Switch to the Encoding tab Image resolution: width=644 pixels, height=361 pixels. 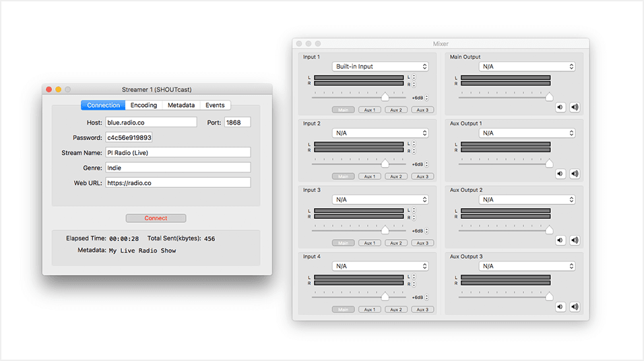tap(143, 105)
